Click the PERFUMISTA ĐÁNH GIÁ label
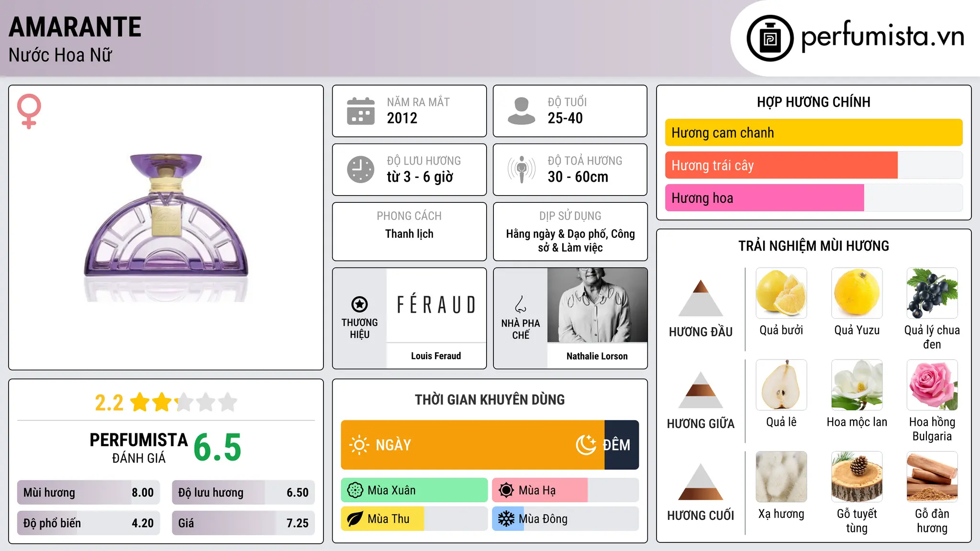Image resolution: width=980 pixels, height=551 pixels. point(139,448)
